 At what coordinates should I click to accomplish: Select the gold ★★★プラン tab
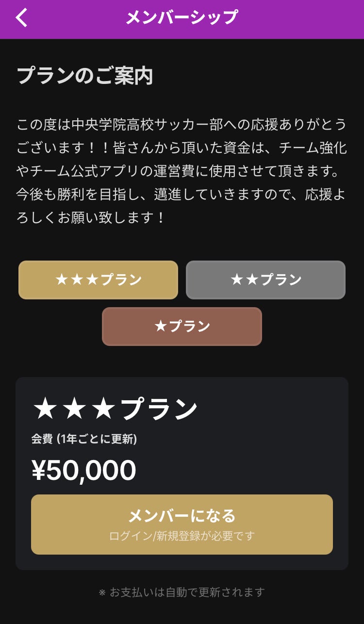[98, 280]
